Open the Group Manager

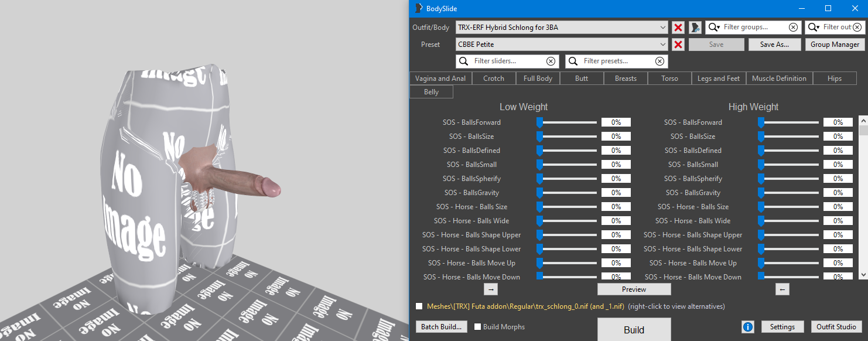tap(835, 45)
